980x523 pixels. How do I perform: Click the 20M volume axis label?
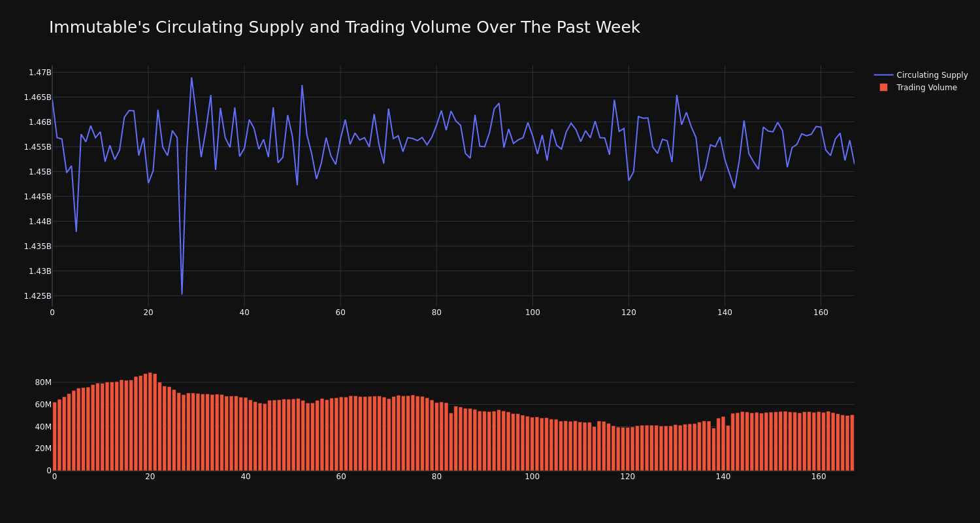[x=43, y=448]
